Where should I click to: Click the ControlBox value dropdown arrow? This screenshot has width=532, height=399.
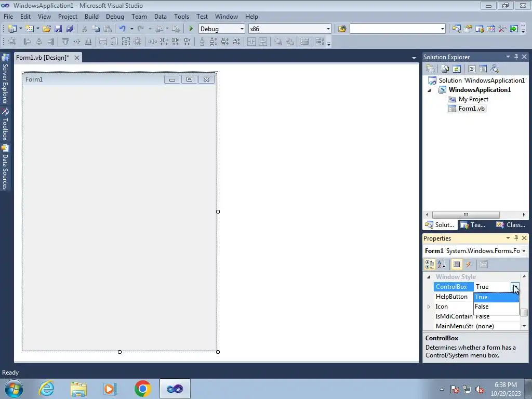[x=515, y=287]
